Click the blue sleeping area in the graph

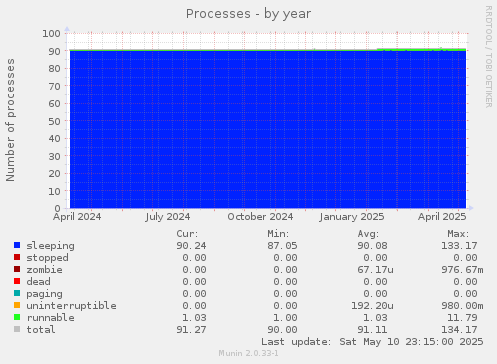[268, 130]
